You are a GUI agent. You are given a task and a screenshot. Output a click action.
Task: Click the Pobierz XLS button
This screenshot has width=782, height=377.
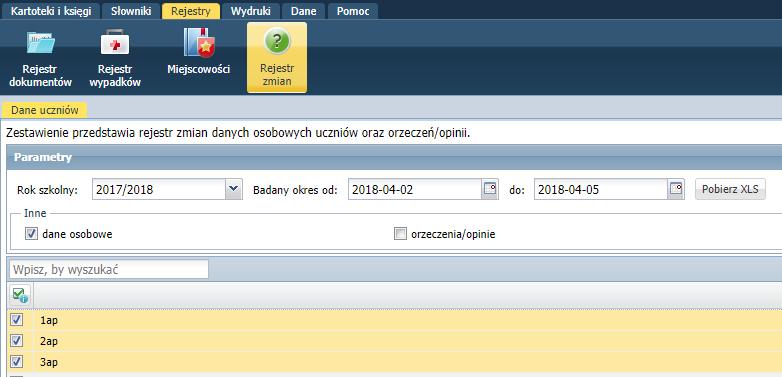730,189
